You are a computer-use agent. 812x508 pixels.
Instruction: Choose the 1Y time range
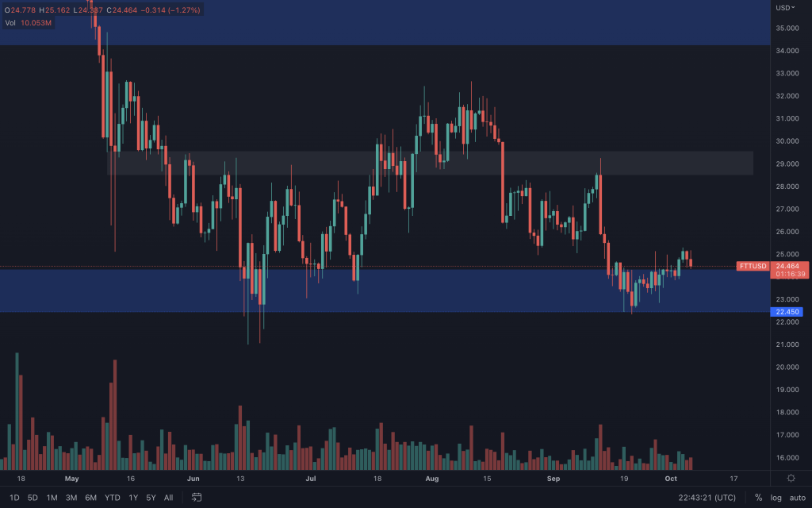[133, 498]
